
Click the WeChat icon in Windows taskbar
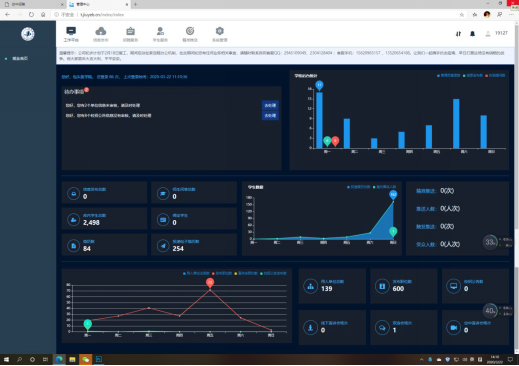pyautogui.click(x=86, y=359)
